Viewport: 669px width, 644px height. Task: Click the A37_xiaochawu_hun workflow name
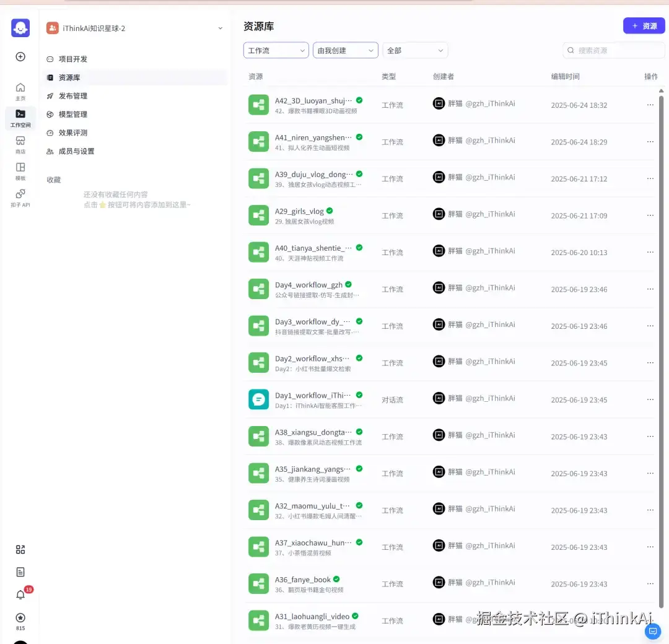[x=313, y=542]
